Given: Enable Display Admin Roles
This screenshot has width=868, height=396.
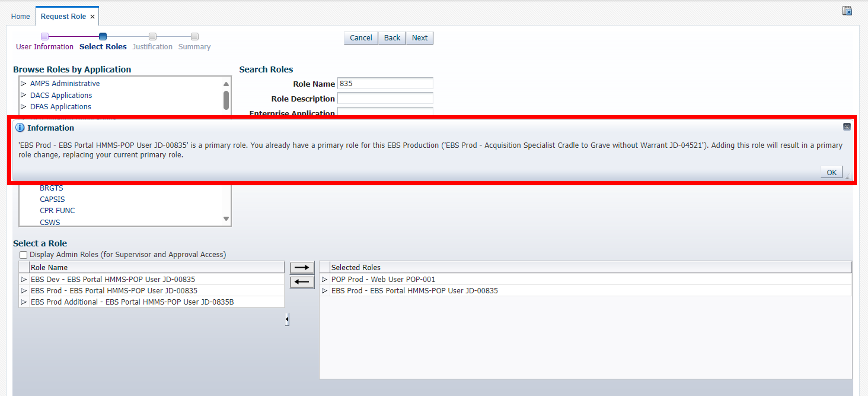Looking at the screenshot, I should (x=23, y=255).
